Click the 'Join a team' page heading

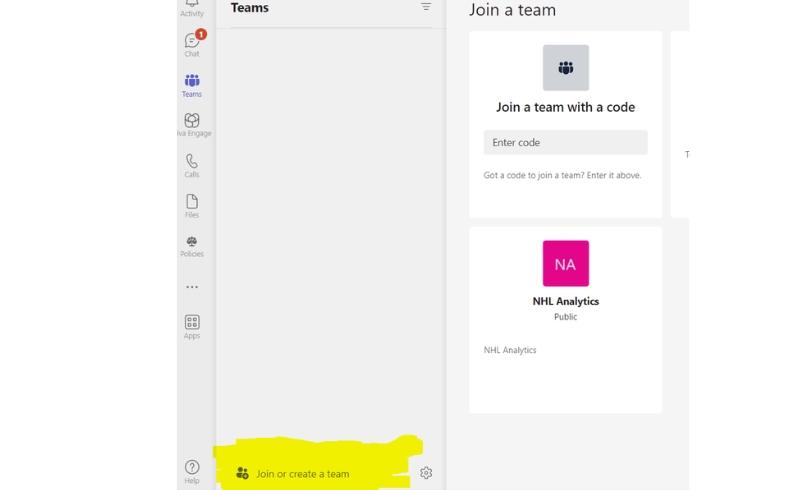point(512,10)
